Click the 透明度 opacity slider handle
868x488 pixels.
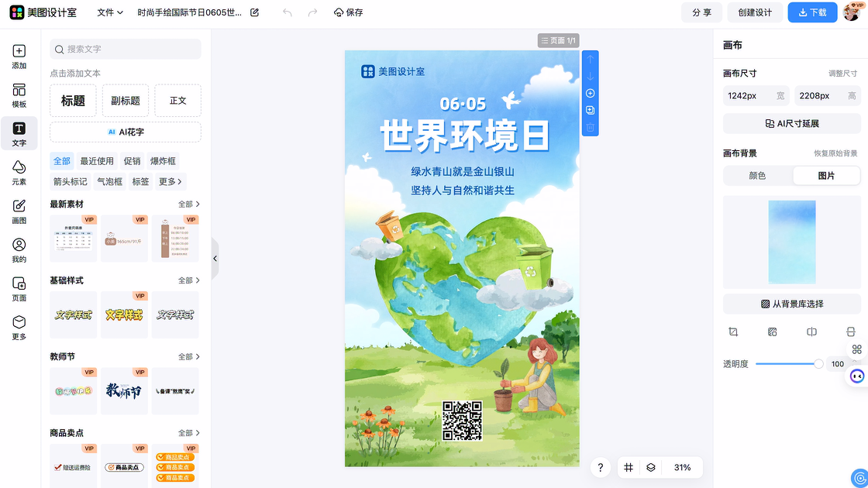pyautogui.click(x=818, y=364)
